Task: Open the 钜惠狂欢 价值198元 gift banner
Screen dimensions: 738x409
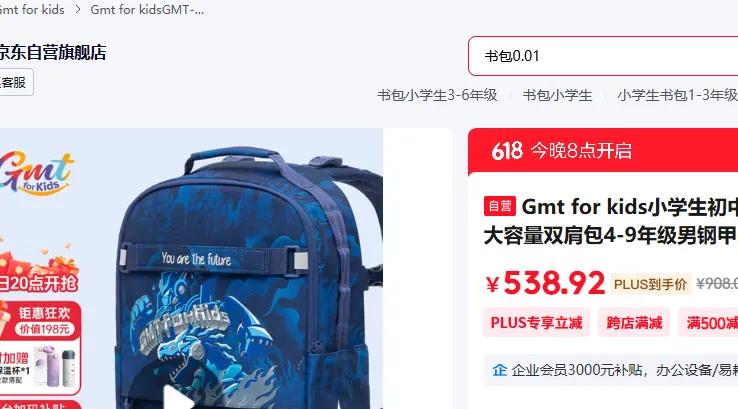Action: point(42,321)
